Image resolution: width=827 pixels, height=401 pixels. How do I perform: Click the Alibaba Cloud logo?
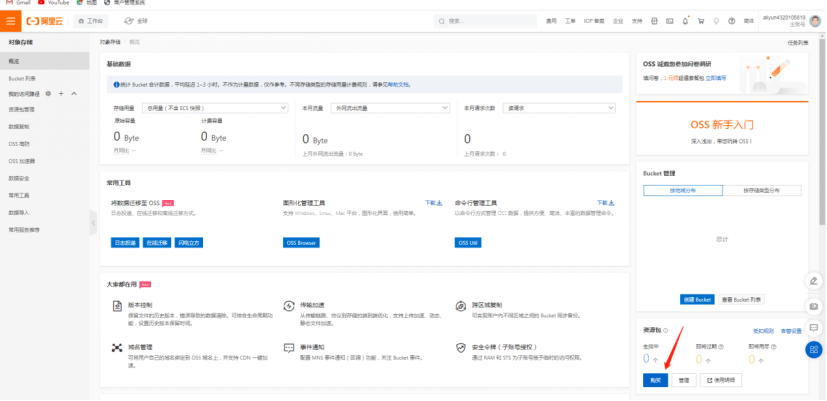pyautogui.click(x=45, y=21)
